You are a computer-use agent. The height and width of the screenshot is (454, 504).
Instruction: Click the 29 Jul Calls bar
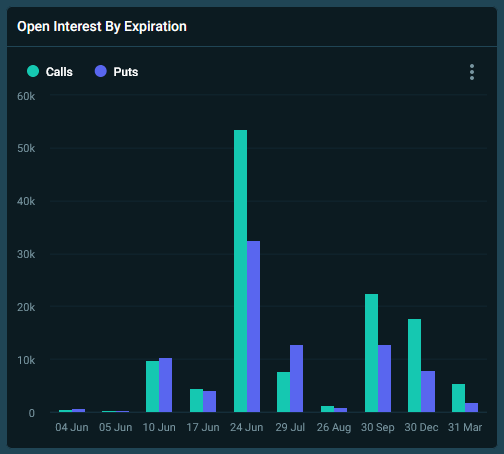pyautogui.click(x=283, y=392)
